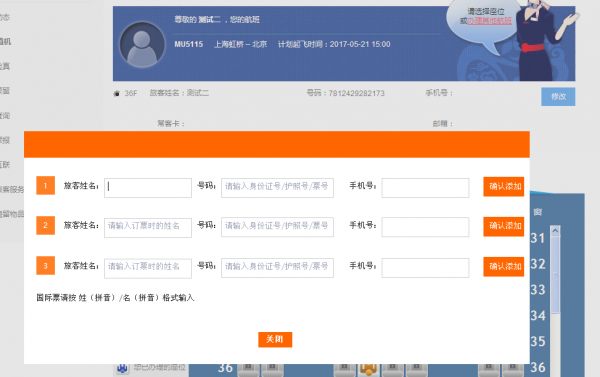Click the user avatar icon
The height and width of the screenshot is (377, 600).
click(142, 44)
